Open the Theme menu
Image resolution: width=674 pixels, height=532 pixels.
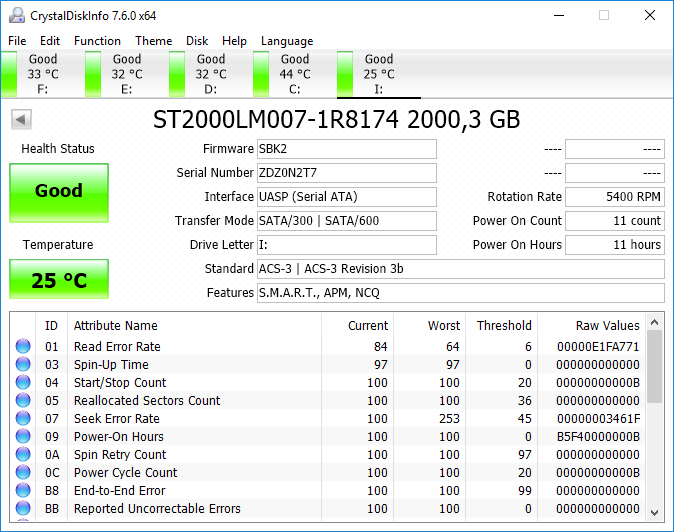point(153,41)
